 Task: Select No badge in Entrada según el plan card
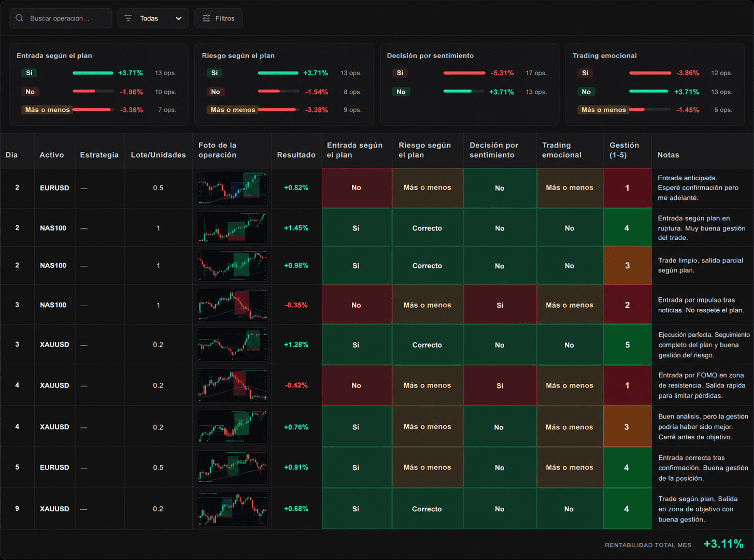coord(30,92)
